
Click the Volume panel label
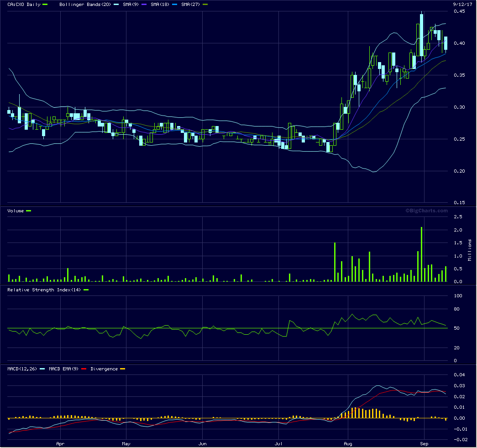pyautogui.click(x=16, y=211)
